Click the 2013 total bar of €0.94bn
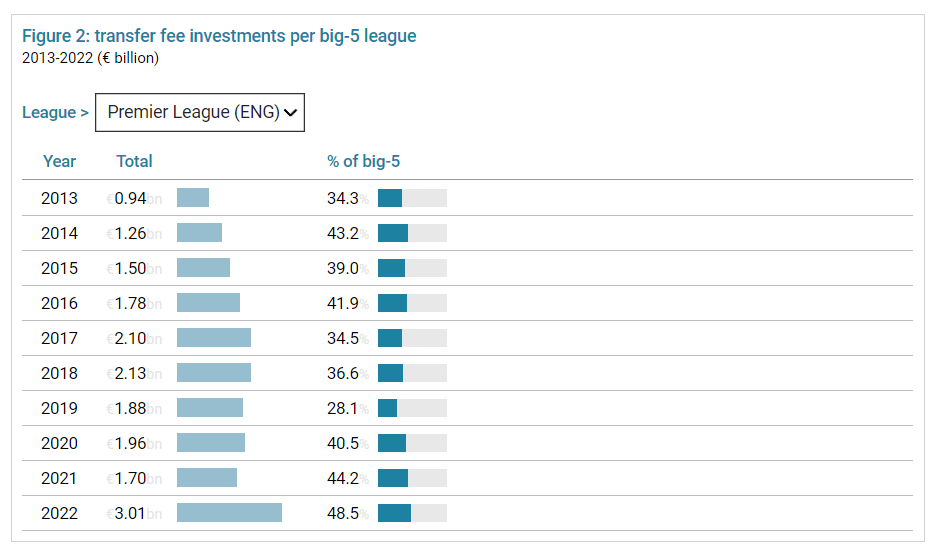The width and height of the screenshot is (941, 558). tap(193, 198)
